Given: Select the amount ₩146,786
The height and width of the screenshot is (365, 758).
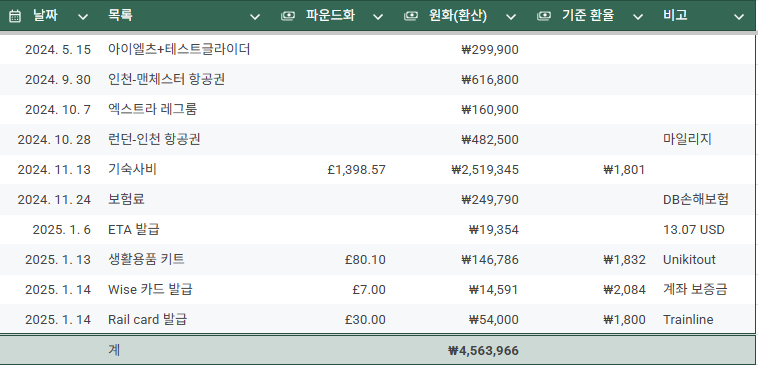Looking at the screenshot, I should click(x=490, y=260).
